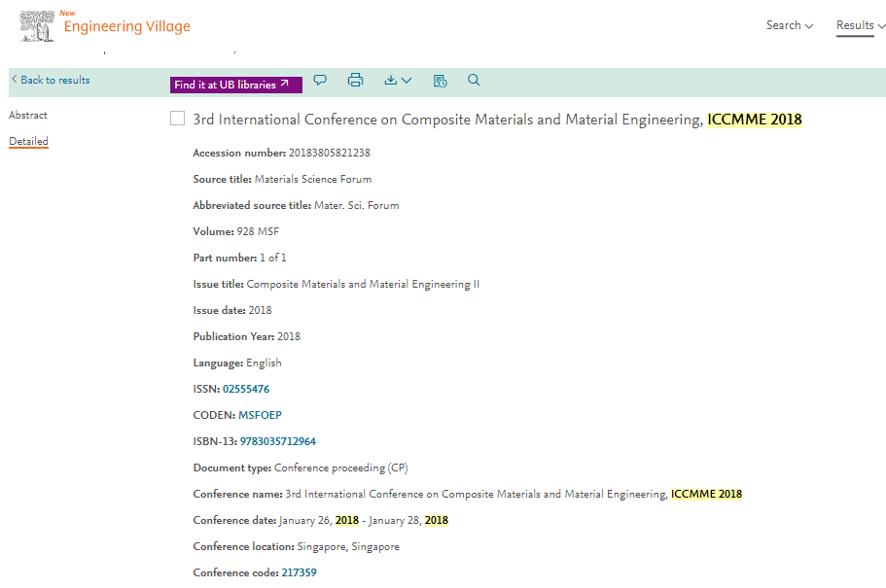Click the saved records clock icon
Viewport: 886px width, 588px height.
441,81
